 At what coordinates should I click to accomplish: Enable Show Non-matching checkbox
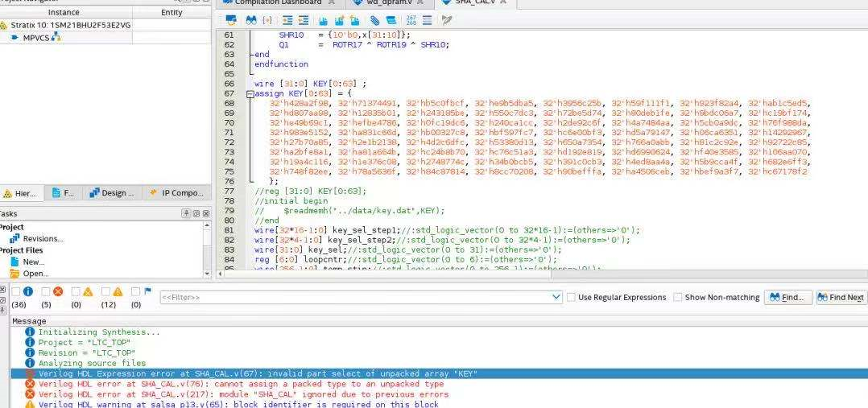pos(678,297)
